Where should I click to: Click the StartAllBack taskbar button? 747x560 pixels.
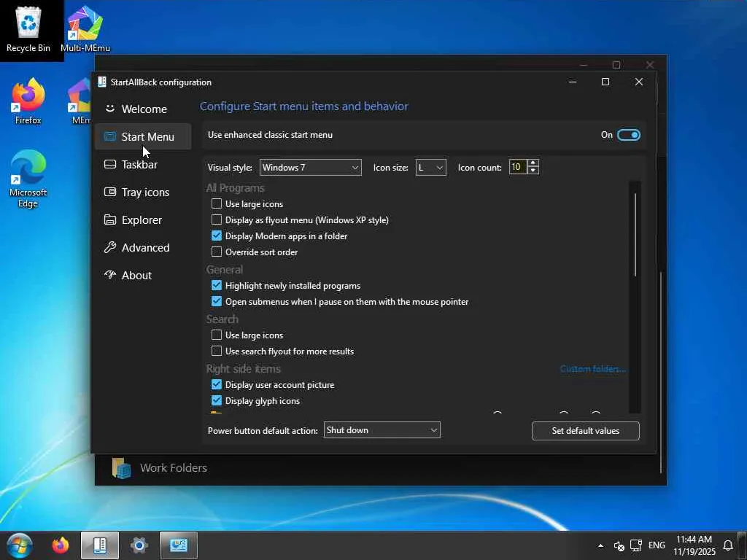click(x=99, y=545)
